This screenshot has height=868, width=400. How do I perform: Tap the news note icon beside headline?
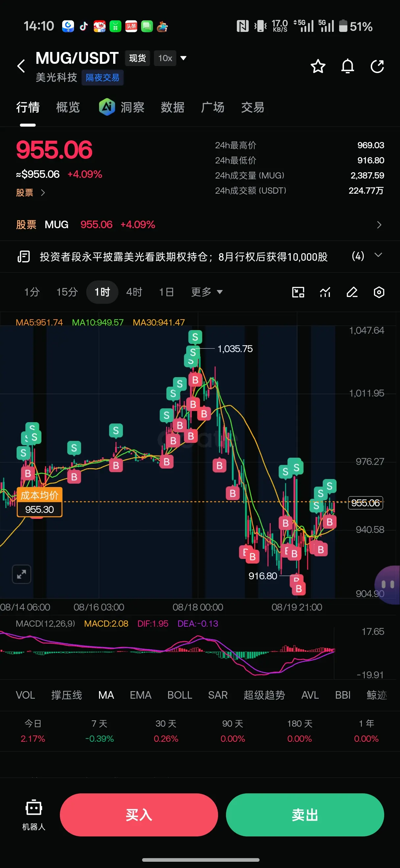coord(24,256)
